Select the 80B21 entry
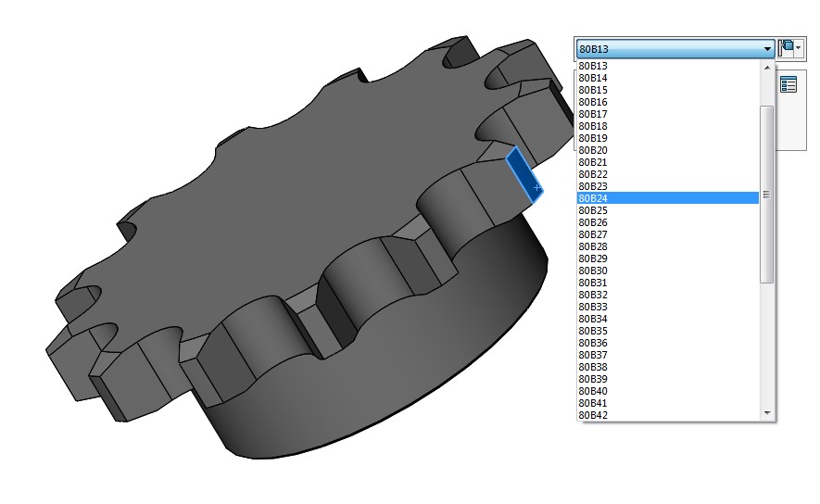The width and height of the screenshot is (820, 504). point(668,162)
